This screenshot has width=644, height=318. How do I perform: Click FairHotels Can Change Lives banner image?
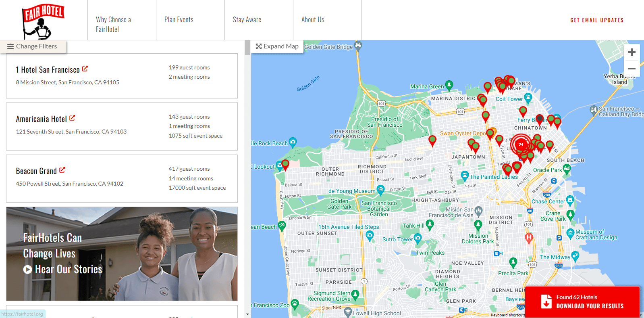click(x=122, y=254)
